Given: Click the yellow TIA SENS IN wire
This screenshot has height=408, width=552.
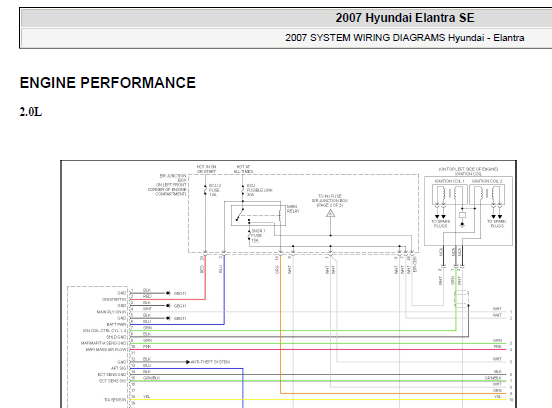Looking at the screenshot, I should coord(318,400).
